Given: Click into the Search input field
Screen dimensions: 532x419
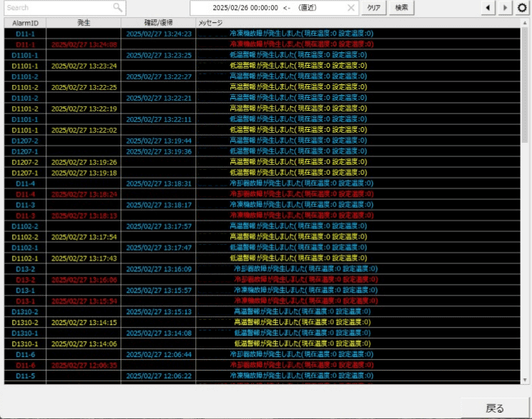Looking at the screenshot, I should pyautogui.click(x=57, y=8).
